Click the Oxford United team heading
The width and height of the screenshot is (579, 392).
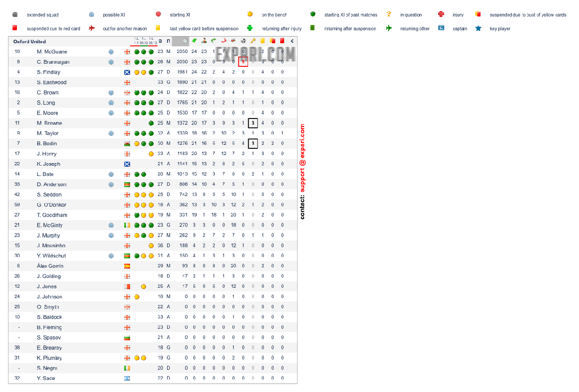point(29,41)
